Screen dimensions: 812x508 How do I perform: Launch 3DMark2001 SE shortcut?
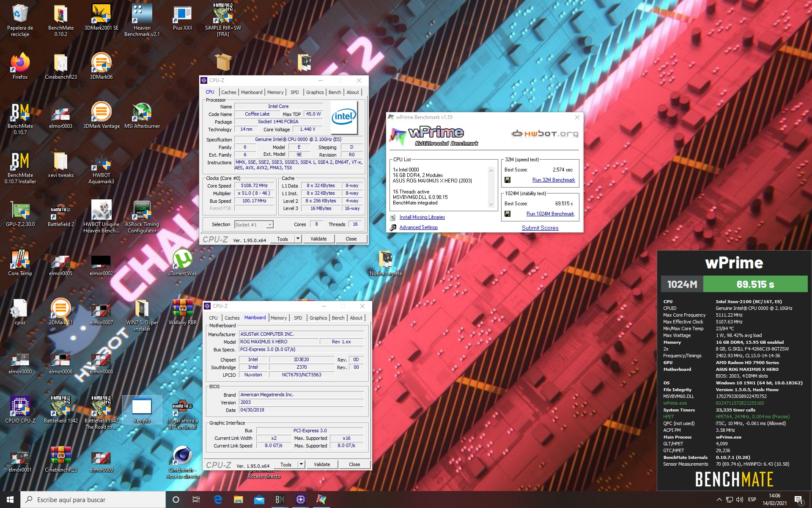101,17
